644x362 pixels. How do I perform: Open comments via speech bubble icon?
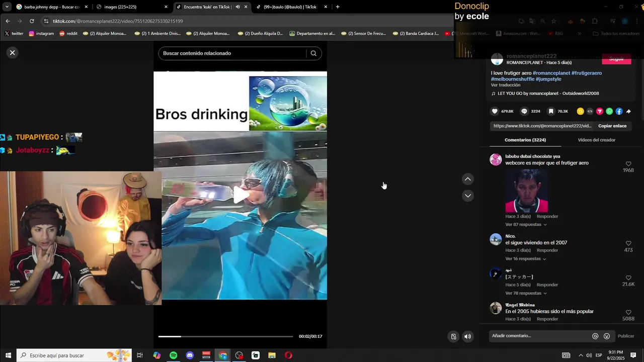pyautogui.click(x=524, y=111)
